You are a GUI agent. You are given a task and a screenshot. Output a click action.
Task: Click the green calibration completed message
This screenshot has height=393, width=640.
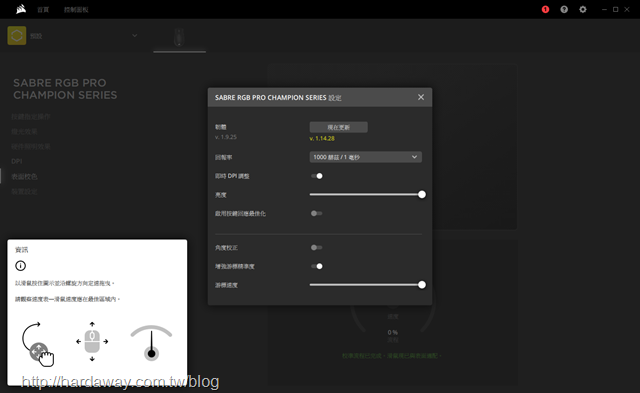392,356
